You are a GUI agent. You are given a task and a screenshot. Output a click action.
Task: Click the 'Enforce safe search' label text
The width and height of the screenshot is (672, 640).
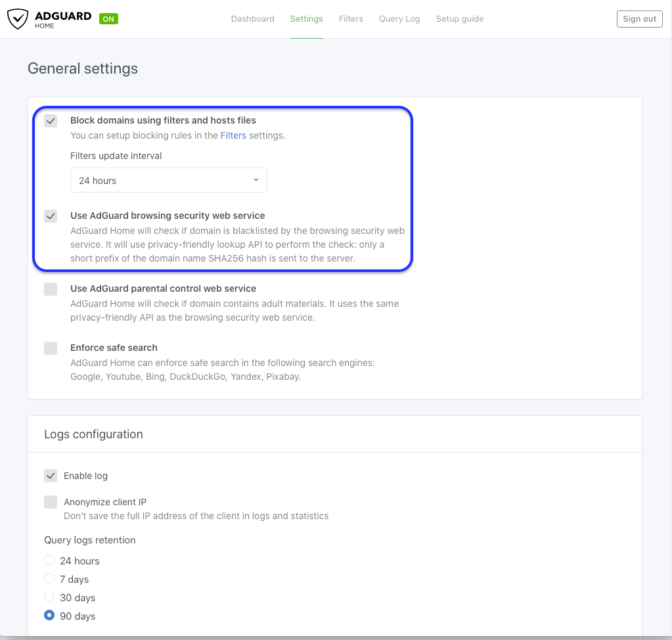[x=114, y=348]
